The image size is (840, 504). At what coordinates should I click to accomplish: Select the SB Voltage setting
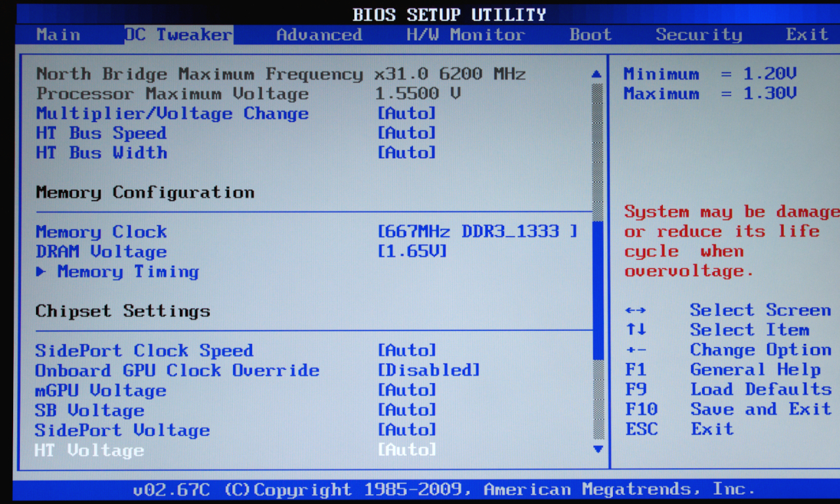(89, 410)
